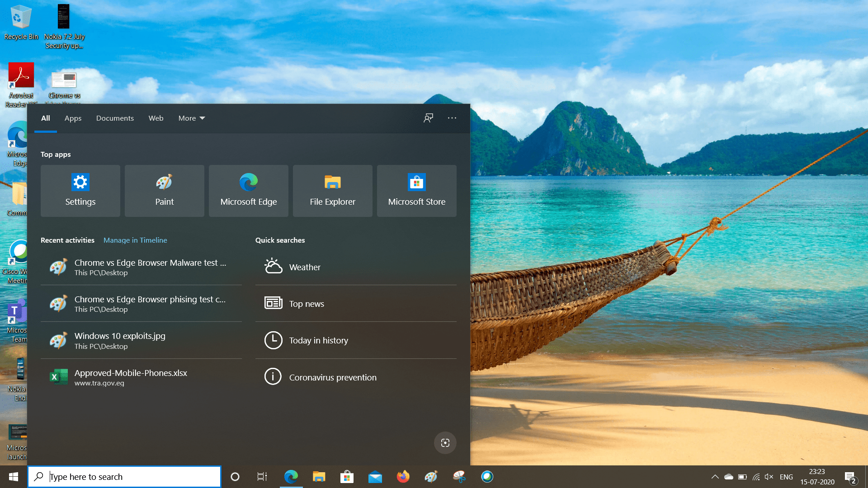Open Settings from Top apps
This screenshot has width=868, height=488.
80,191
